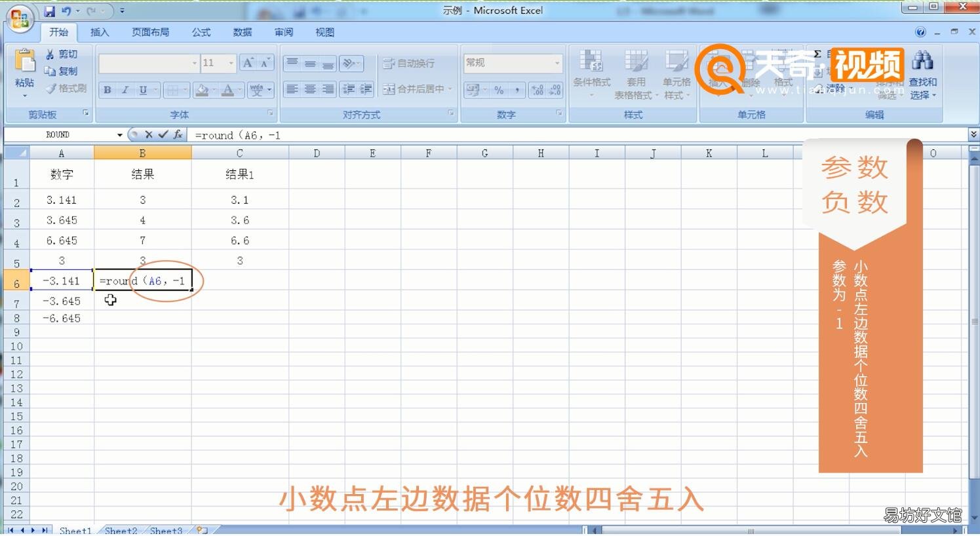Click inside the formula bar text
The image size is (980, 536).
coord(237,135)
